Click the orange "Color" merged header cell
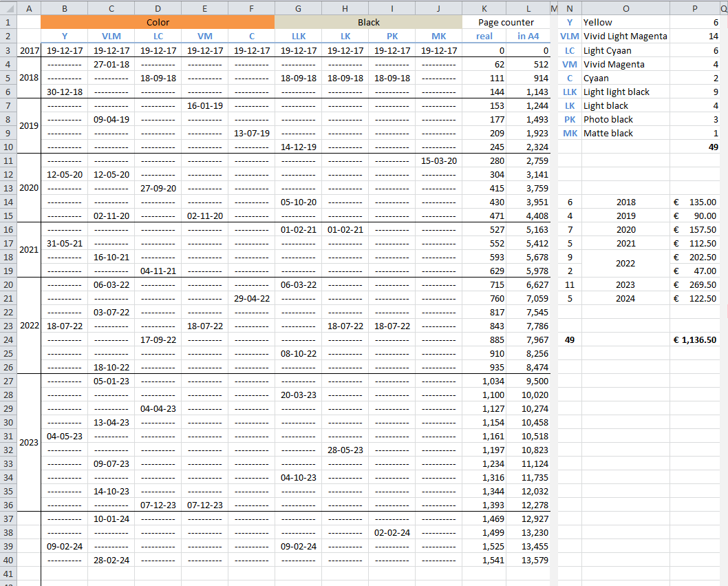Screen dimensions: 728x586 [158, 22]
